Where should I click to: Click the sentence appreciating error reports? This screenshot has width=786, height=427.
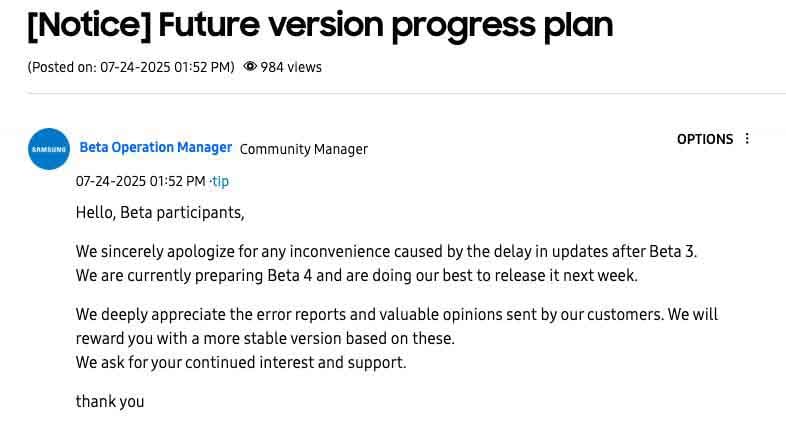(x=397, y=314)
